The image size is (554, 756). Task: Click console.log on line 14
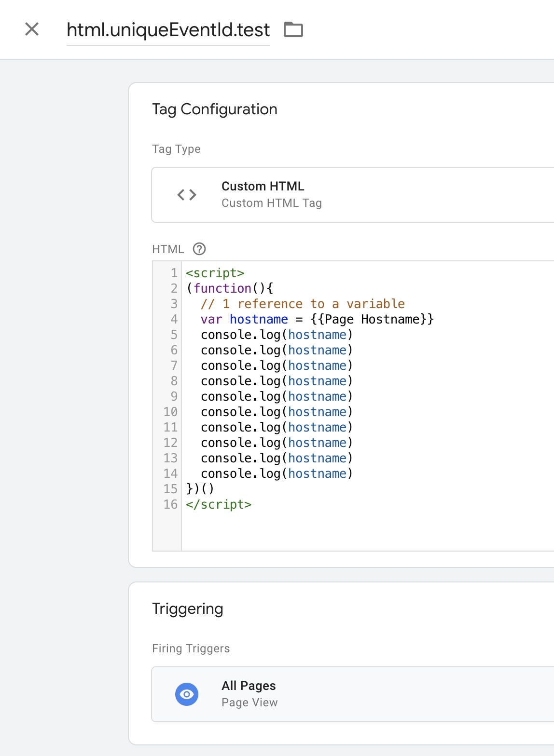pos(240,473)
